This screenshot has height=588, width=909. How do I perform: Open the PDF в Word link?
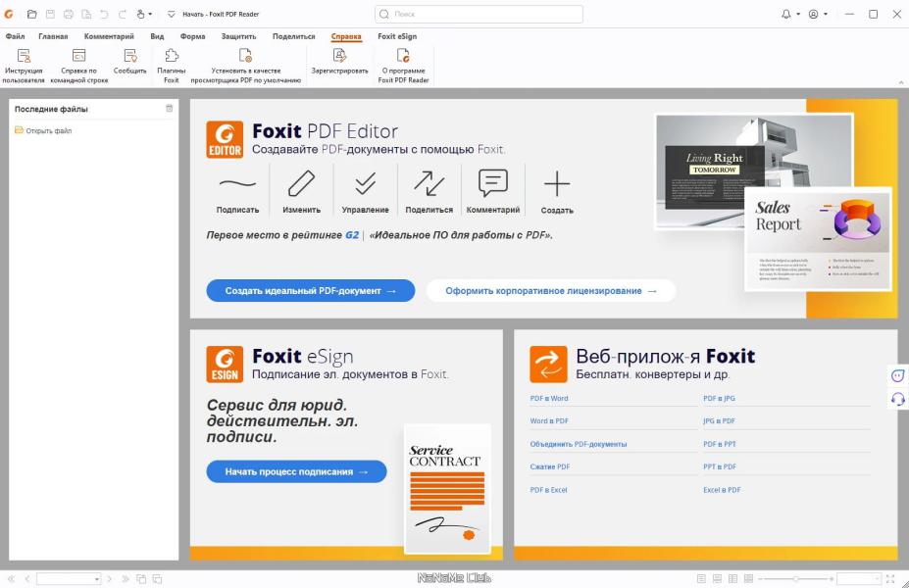[549, 398]
